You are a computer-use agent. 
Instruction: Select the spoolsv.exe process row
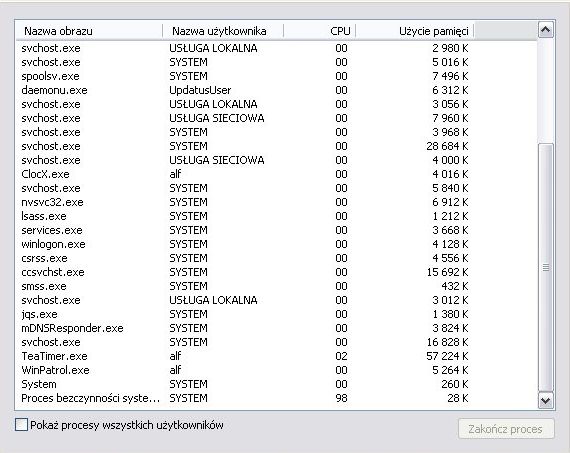tap(276, 76)
